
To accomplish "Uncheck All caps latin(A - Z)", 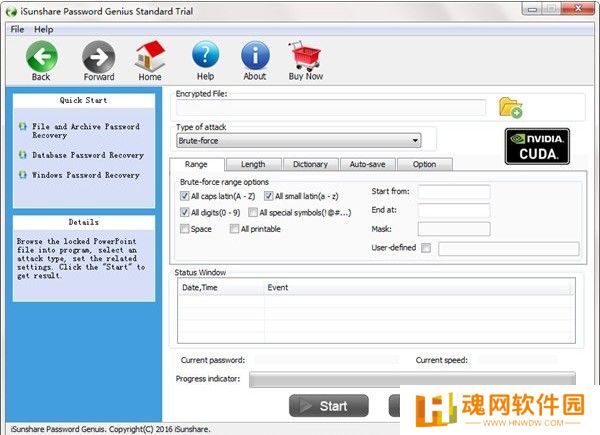I will coord(184,196).
